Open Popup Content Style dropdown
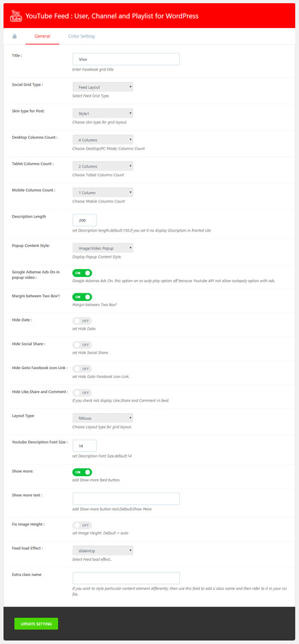299x644 pixels. point(102,248)
